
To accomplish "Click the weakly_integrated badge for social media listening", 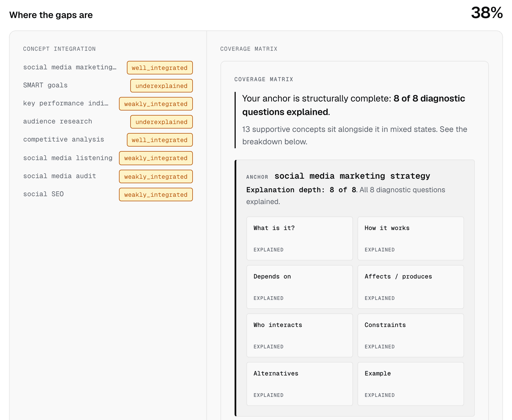I will pos(156,158).
